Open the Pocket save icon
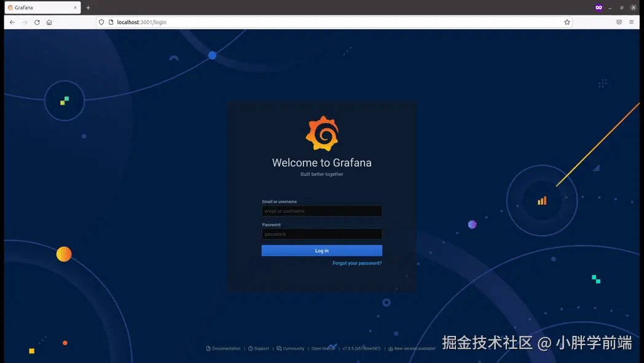This screenshot has width=644, height=363. pyautogui.click(x=619, y=22)
